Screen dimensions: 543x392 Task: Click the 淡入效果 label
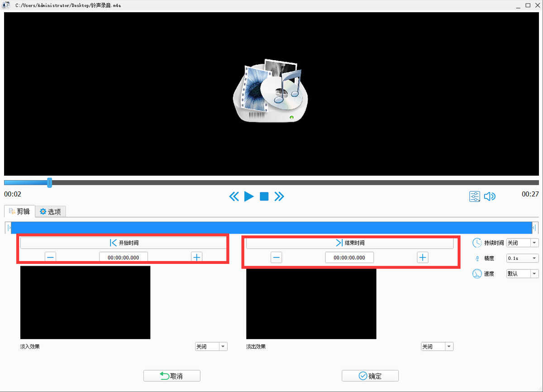tap(30, 347)
